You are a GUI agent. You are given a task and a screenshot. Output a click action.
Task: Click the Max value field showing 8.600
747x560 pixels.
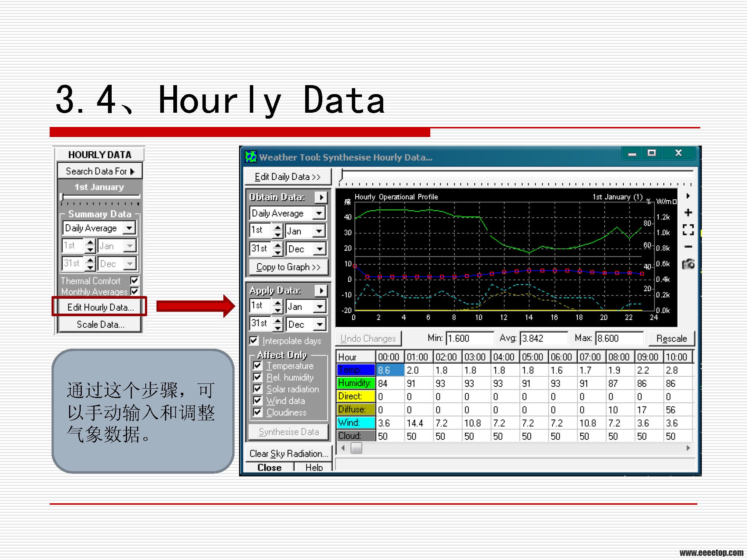tap(619, 338)
